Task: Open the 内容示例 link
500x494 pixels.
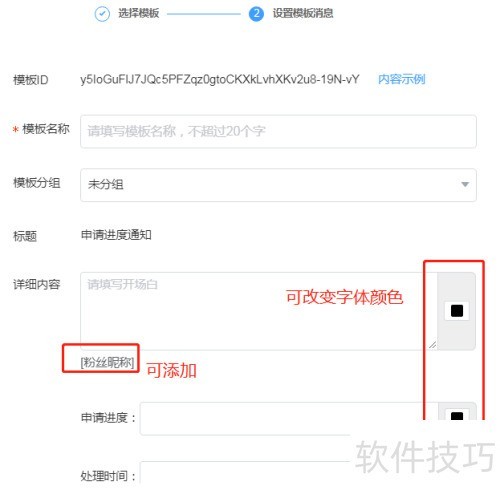Action: point(401,79)
